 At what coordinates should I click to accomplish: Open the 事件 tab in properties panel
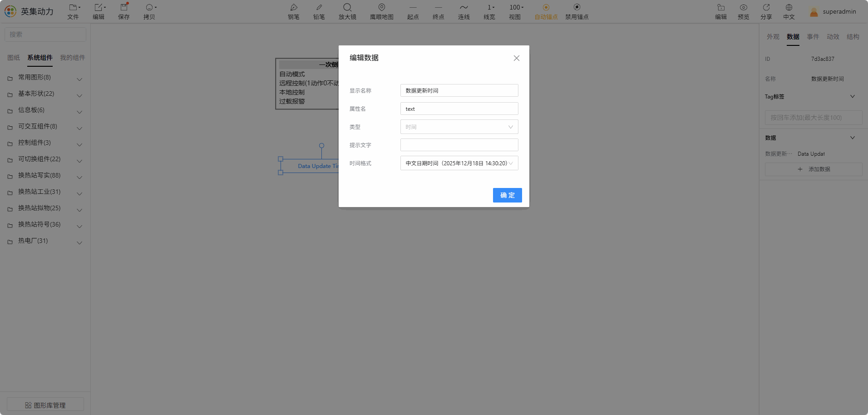click(813, 37)
